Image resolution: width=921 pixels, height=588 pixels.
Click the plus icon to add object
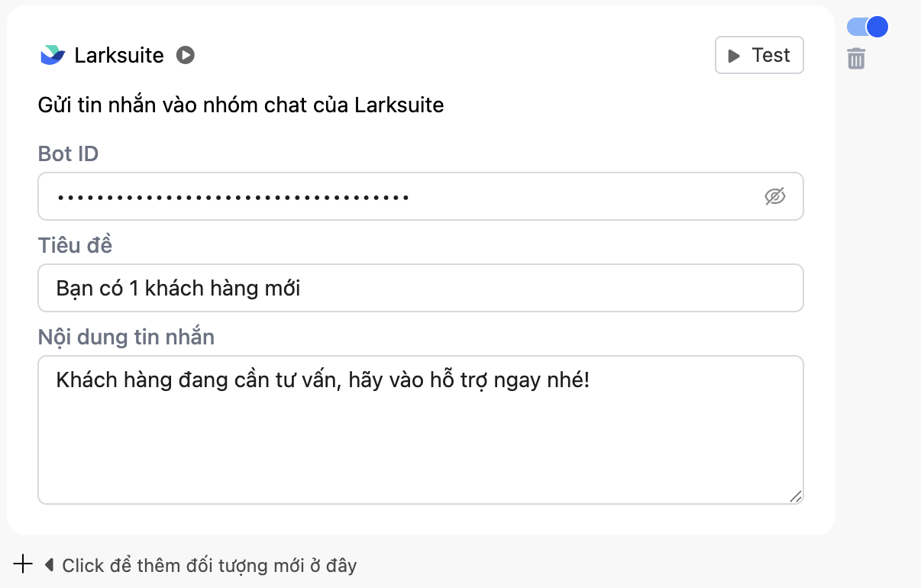[23, 564]
